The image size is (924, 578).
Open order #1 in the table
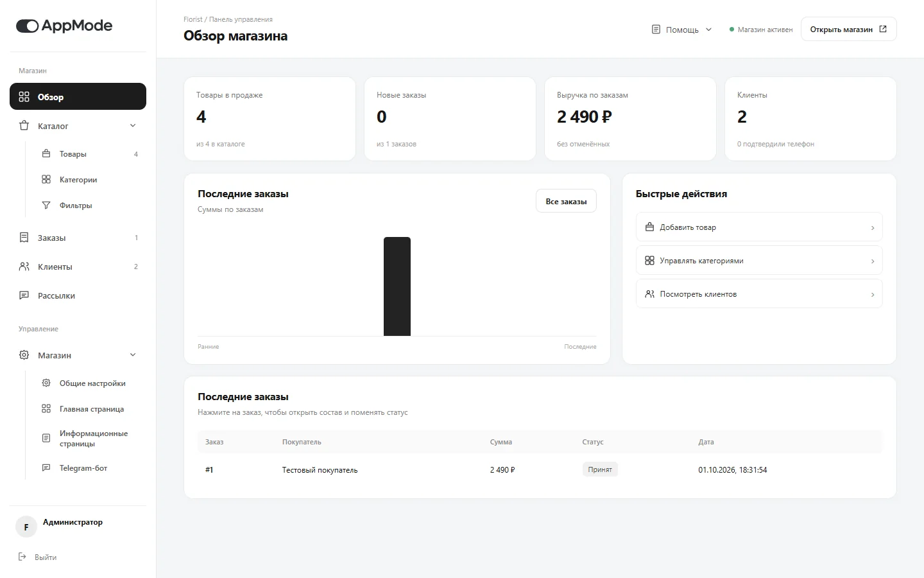point(540,469)
